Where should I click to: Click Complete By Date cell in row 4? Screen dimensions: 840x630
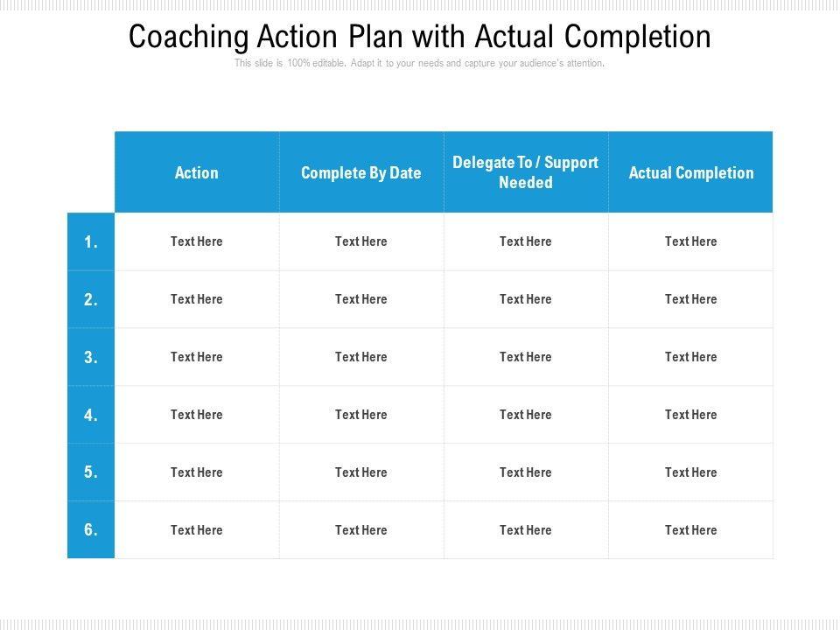pos(361,415)
